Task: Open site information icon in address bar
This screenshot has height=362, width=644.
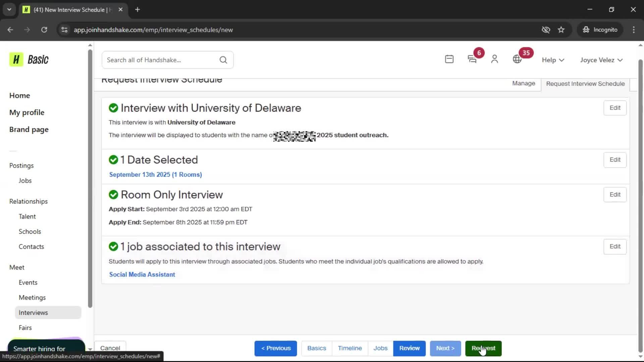Action: pos(64,30)
